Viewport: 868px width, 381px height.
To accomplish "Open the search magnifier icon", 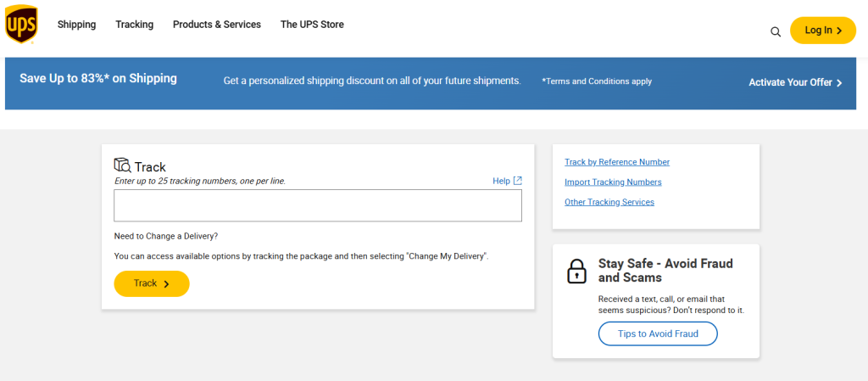I will [x=776, y=31].
